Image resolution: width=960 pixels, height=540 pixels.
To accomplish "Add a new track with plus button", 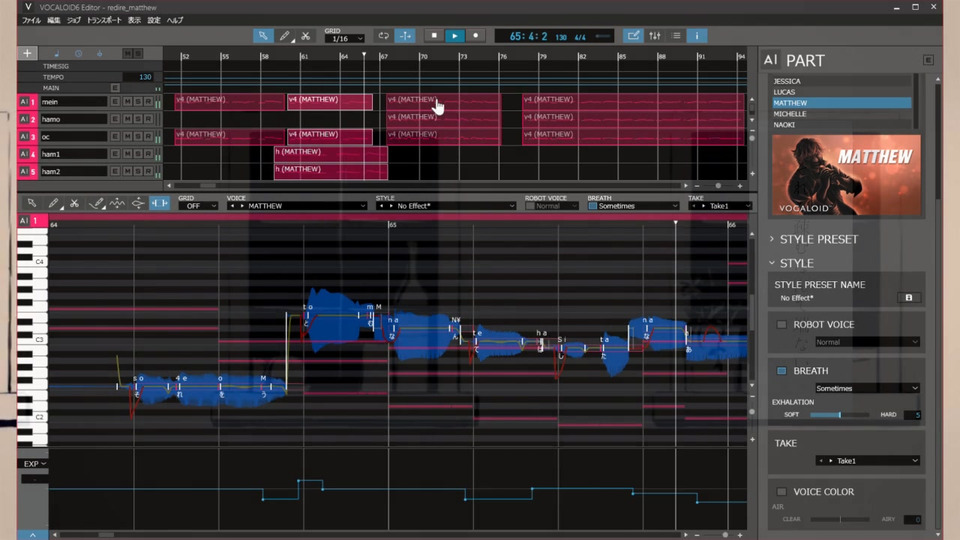I will coord(28,53).
